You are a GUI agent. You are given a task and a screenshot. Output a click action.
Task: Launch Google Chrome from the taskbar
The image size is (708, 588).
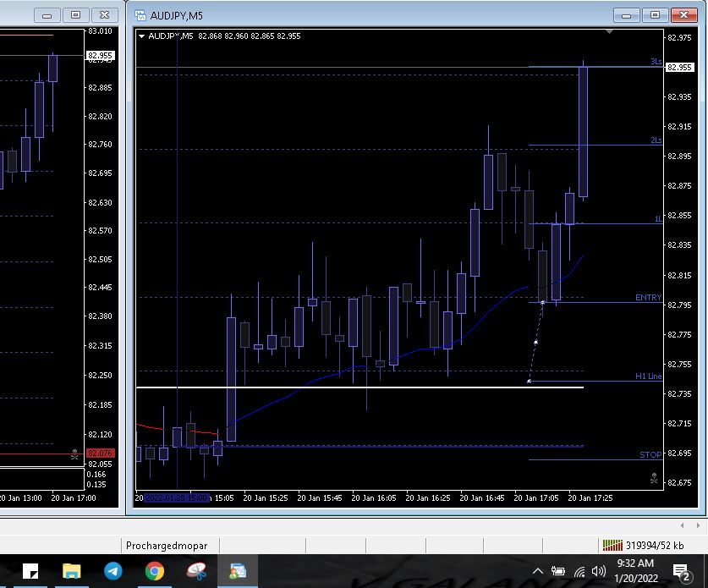point(154,571)
